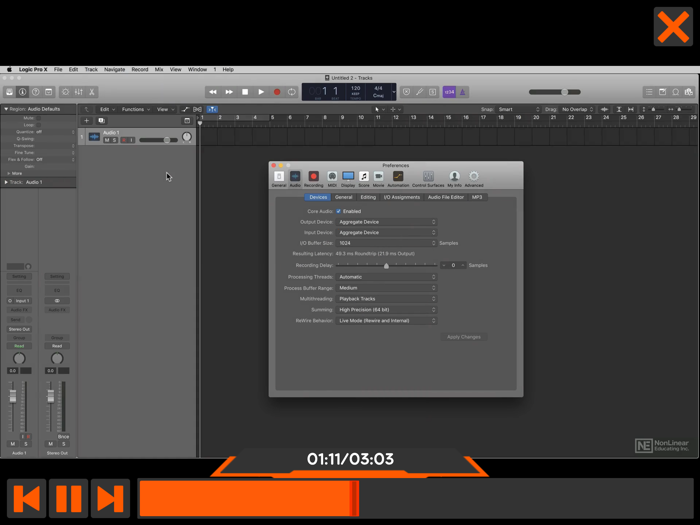
Task: Open the Display preferences pane icon
Action: point(348,179)
